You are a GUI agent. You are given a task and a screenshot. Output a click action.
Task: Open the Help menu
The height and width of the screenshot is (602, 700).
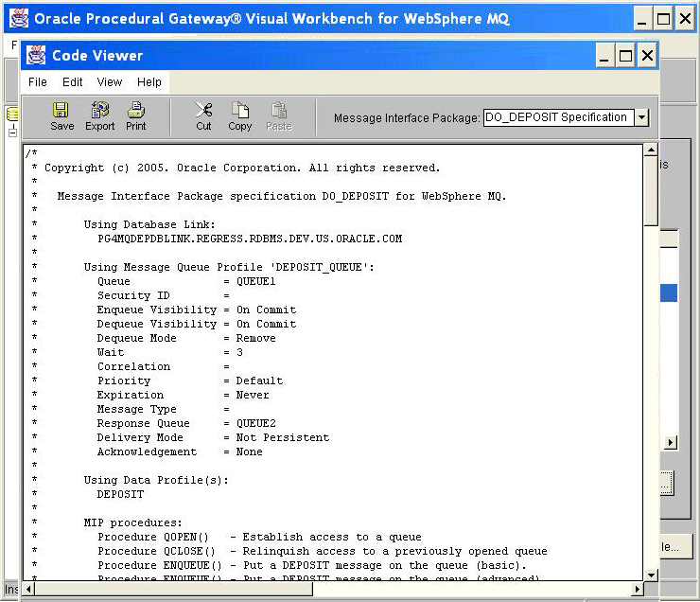click(149, 82)
